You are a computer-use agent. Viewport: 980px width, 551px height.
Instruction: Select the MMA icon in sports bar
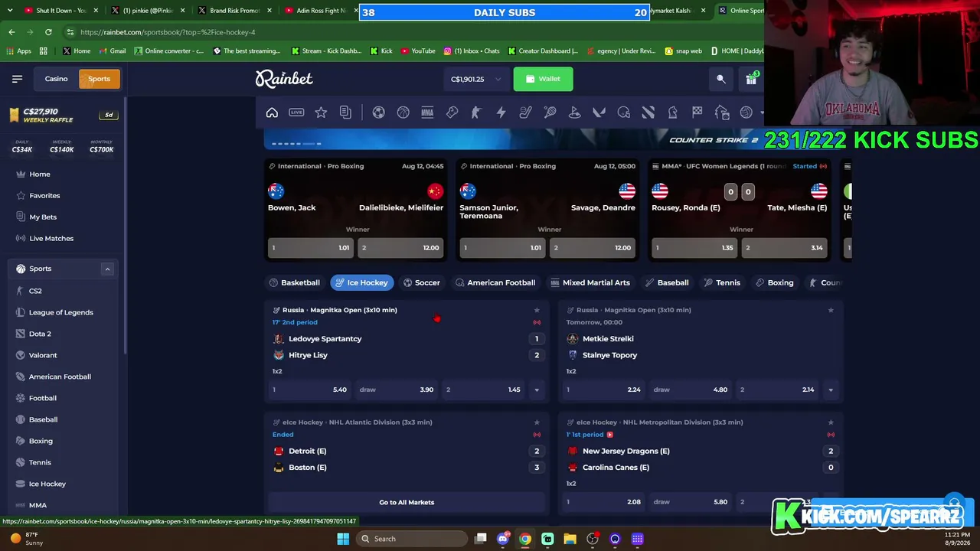[x=427, y=112]
